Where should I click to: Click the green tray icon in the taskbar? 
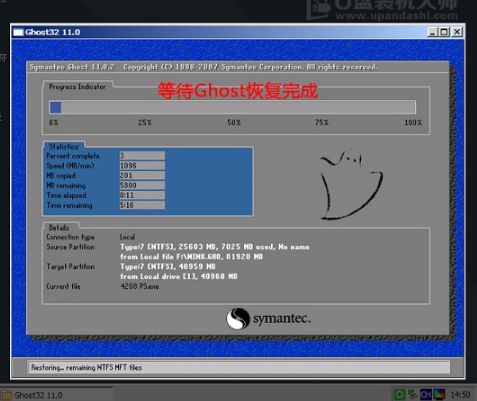(399, 394)
